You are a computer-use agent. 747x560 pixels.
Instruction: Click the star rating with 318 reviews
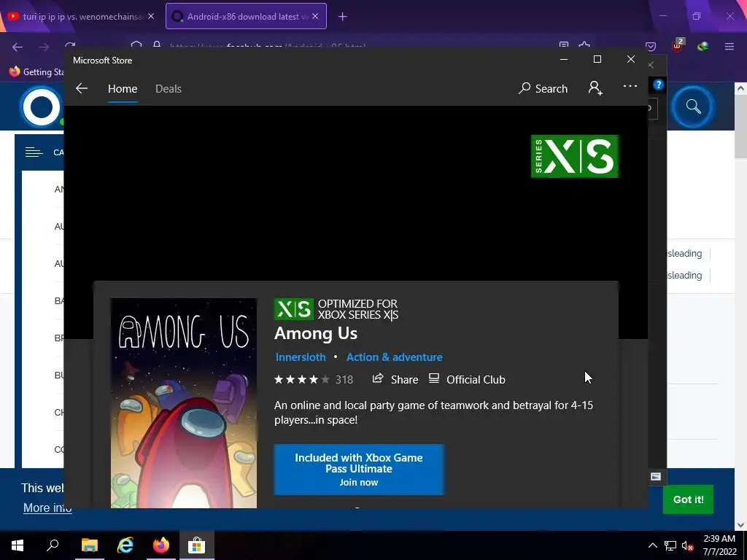(x=314, y=379)
